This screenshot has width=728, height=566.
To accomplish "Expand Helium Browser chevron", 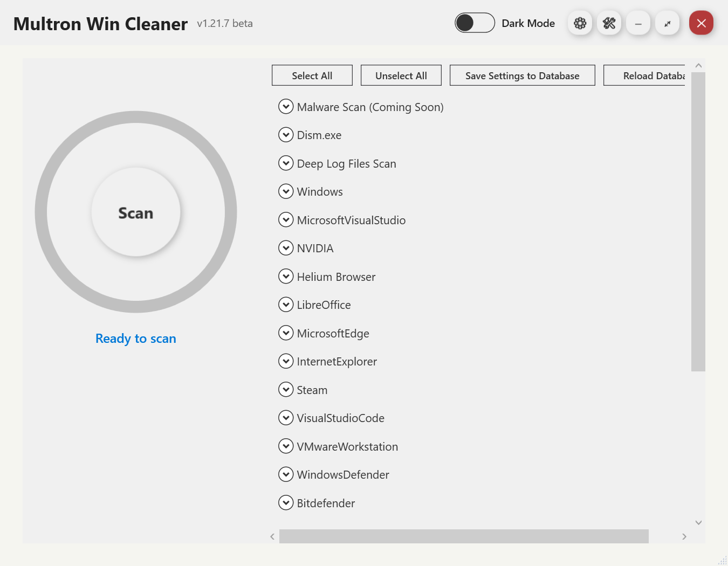I will (286, 277).
